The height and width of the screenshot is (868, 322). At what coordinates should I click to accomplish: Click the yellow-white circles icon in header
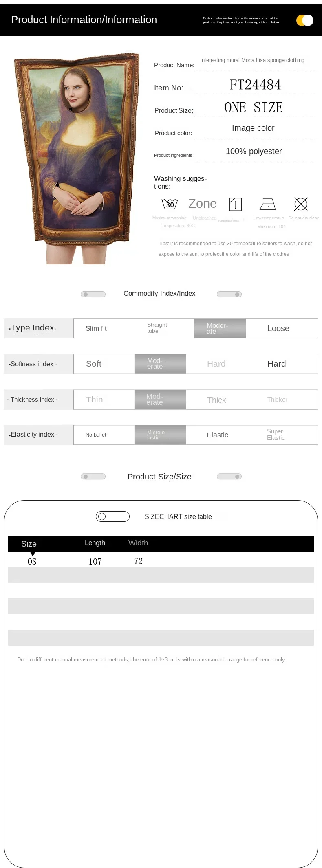click(305, 20)
